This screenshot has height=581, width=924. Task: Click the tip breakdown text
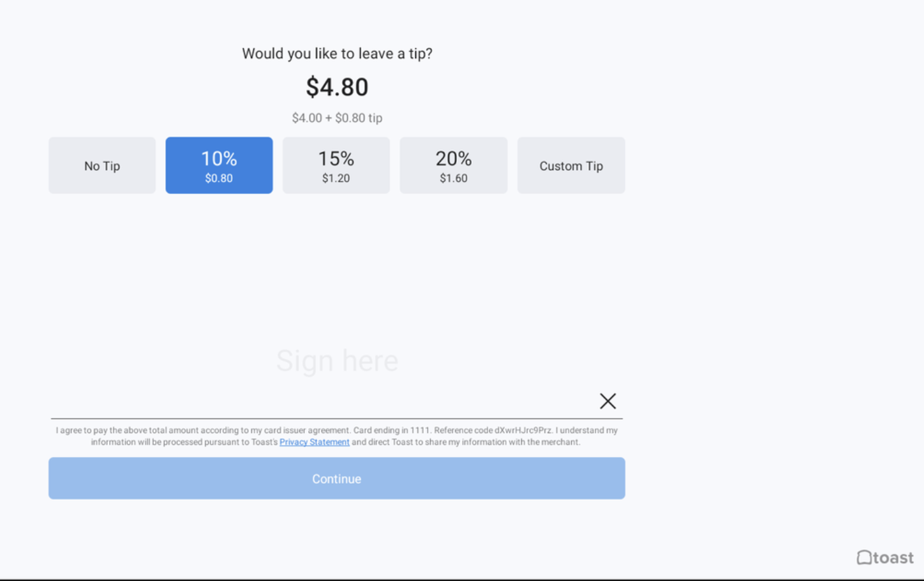tap(337, 117)
